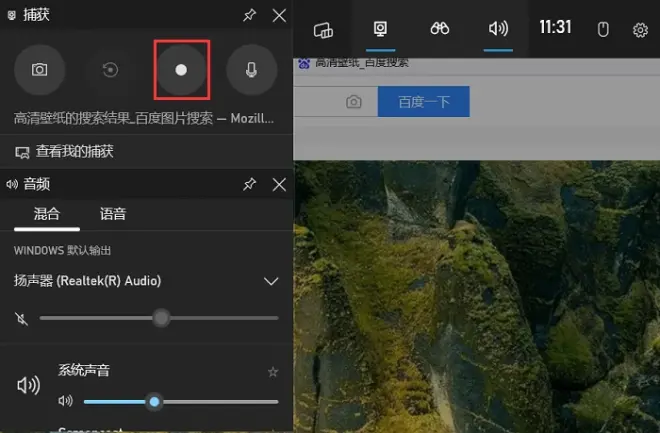
Task: Click the clock showing 11:31
Action: coord(556,27)
